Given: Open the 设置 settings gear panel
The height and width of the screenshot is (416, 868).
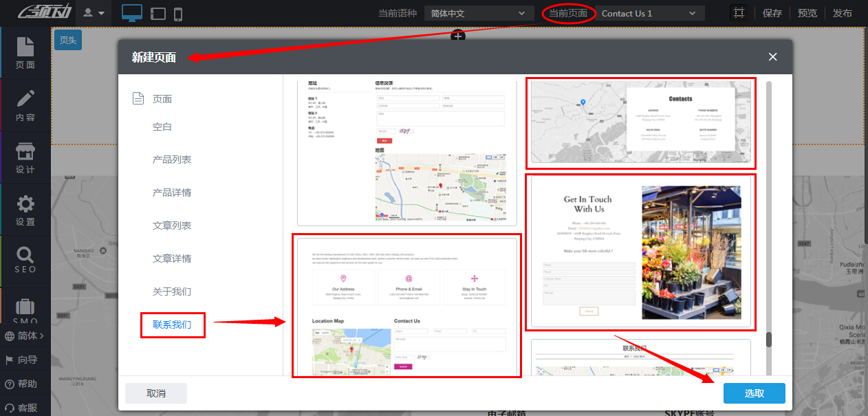Looking at the screenshot, I should click(25, 210).
